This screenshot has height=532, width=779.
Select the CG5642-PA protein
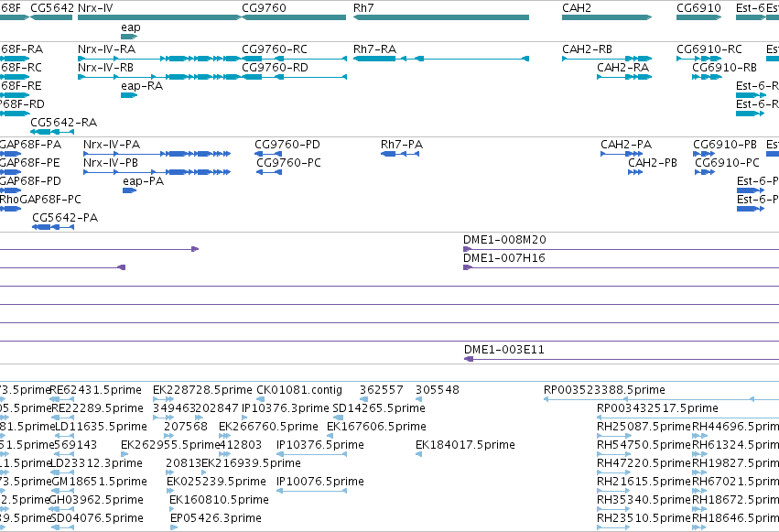point(53,227)
